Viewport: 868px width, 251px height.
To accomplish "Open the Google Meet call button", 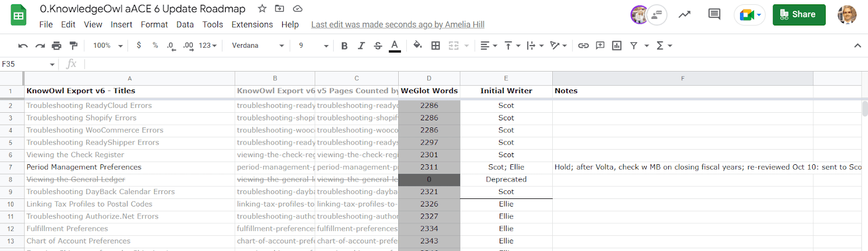I will coord(750,15).
